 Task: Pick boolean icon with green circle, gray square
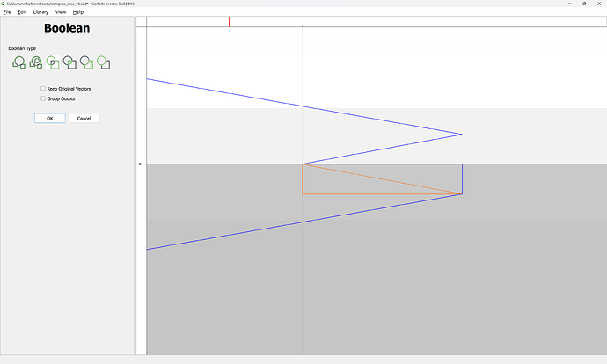point(103,62)
